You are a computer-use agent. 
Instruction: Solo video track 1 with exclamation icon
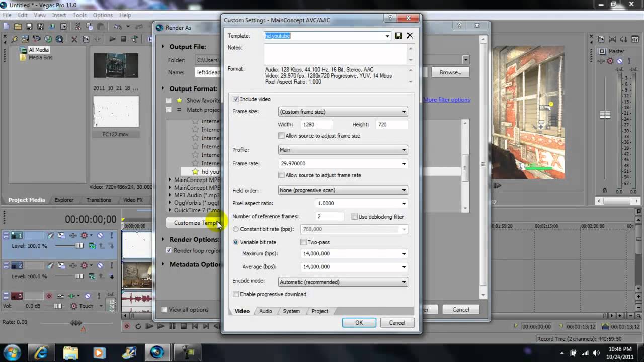[111, 235]
